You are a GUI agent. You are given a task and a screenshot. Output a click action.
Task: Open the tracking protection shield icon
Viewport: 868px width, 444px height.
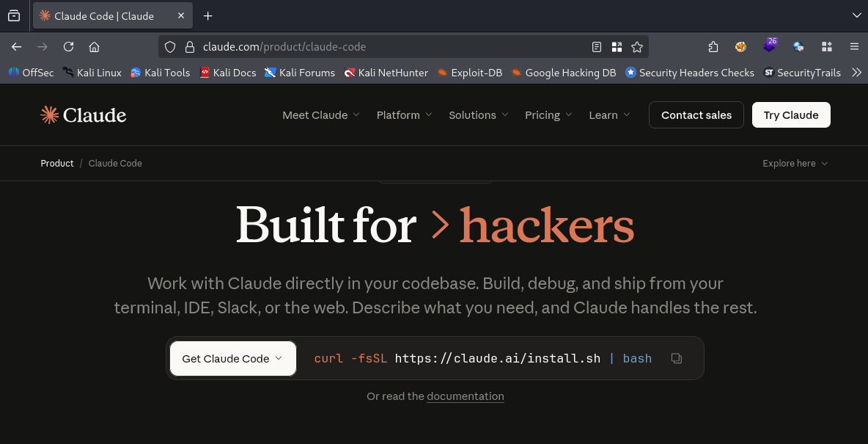pyautogui.click(x=170, y=47)
